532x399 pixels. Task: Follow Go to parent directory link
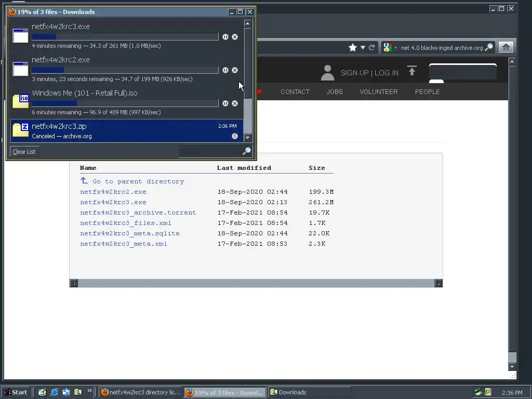pos(138,181)
